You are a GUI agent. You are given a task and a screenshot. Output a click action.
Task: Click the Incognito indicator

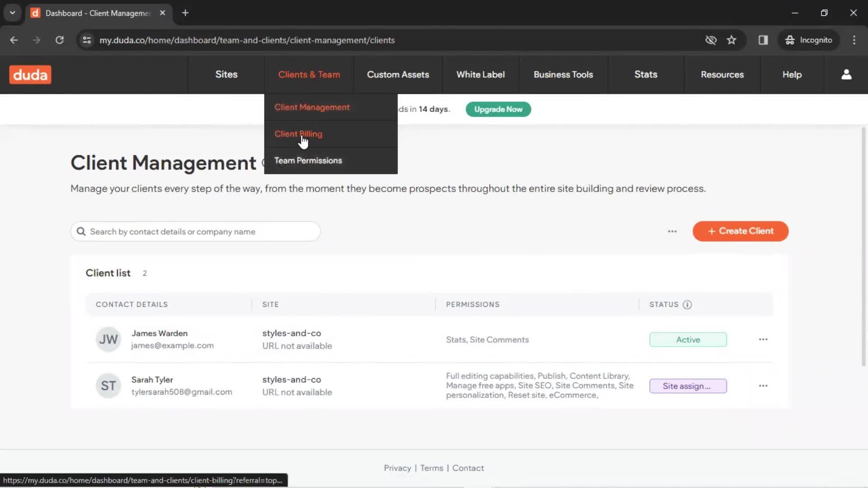809,40
